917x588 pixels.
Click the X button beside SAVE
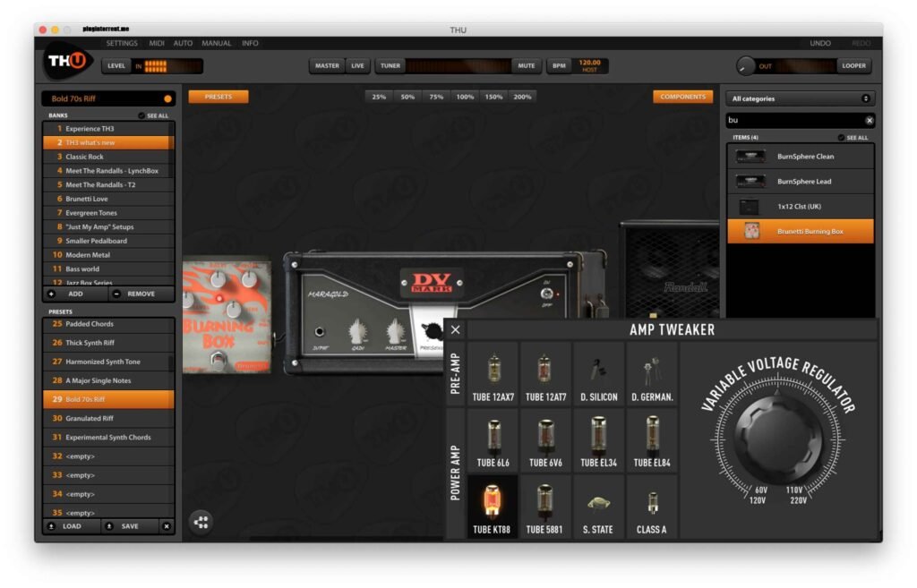tap(167, 526)
